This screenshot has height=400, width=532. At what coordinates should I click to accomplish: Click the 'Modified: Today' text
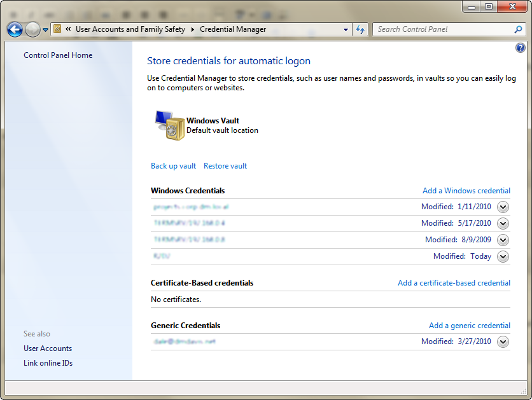point(462,257)
